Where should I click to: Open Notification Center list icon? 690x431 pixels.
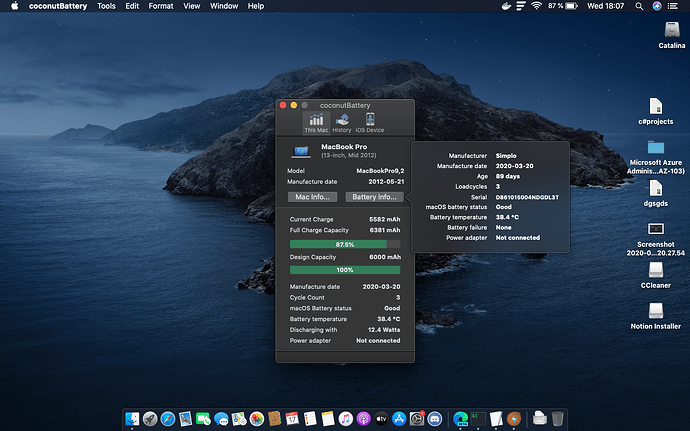pyautogui.click(x=673, y=6)
